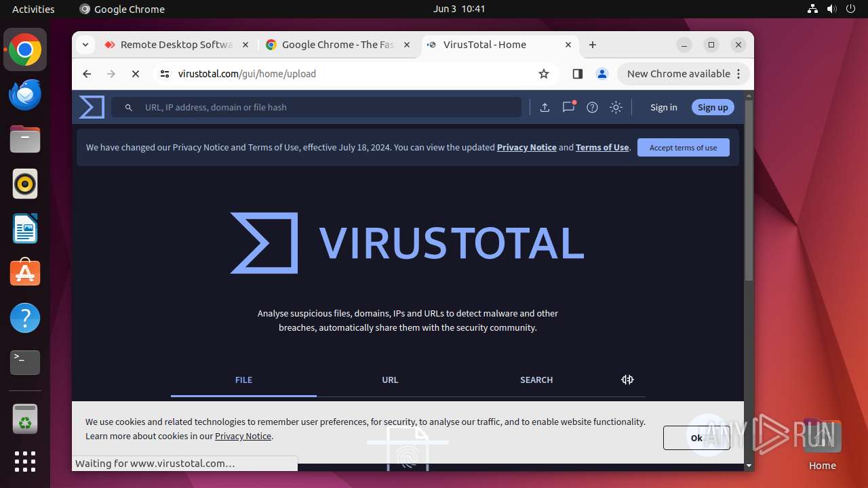The height and width of the screenshot is (488, 868).
Task: Open the Files manager from the dock
Action: pos(25,139)
